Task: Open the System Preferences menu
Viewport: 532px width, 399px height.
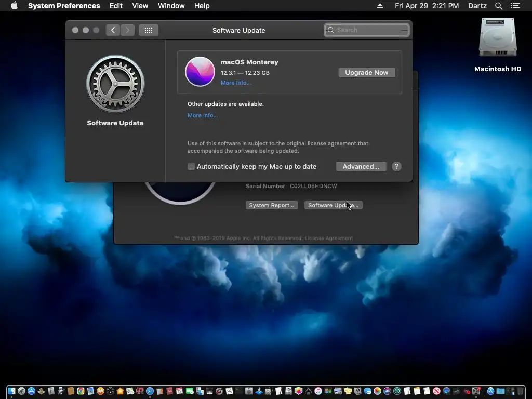Action: (64, 6)
